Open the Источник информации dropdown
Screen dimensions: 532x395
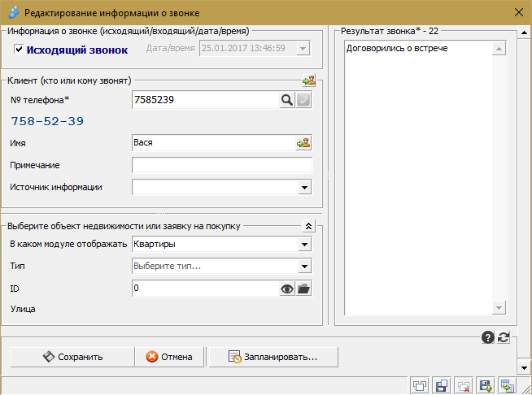click(304, 187)
